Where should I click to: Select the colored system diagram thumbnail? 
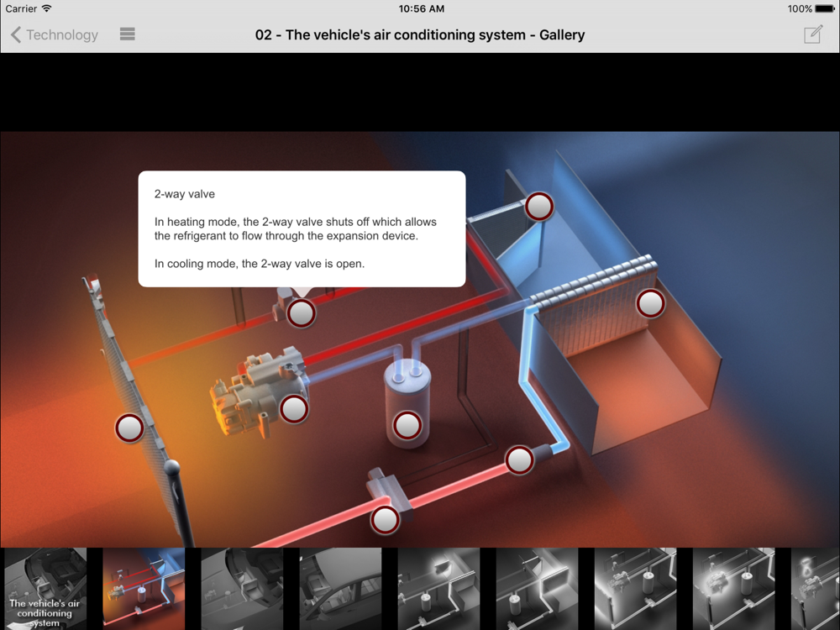click(144, 589)
